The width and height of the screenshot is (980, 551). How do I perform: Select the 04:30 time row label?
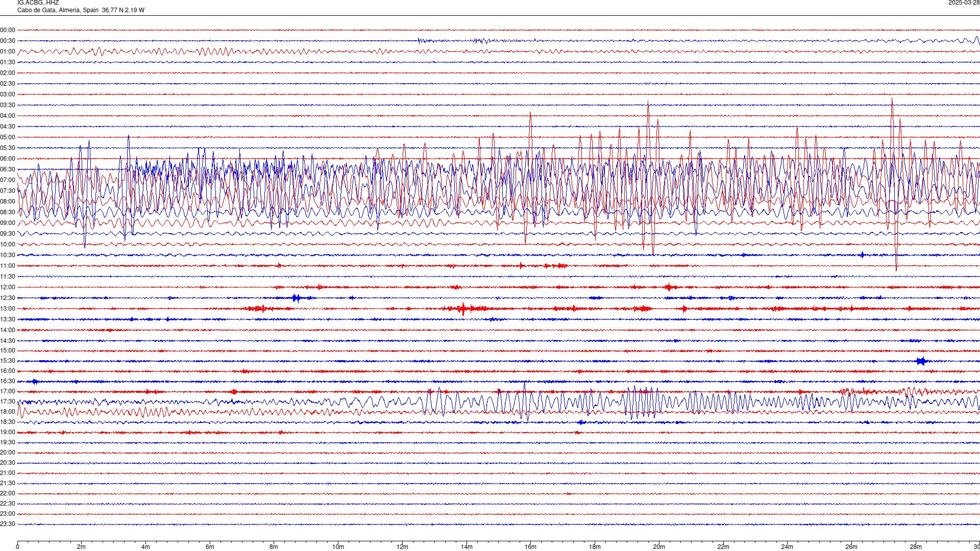(8, 127)
